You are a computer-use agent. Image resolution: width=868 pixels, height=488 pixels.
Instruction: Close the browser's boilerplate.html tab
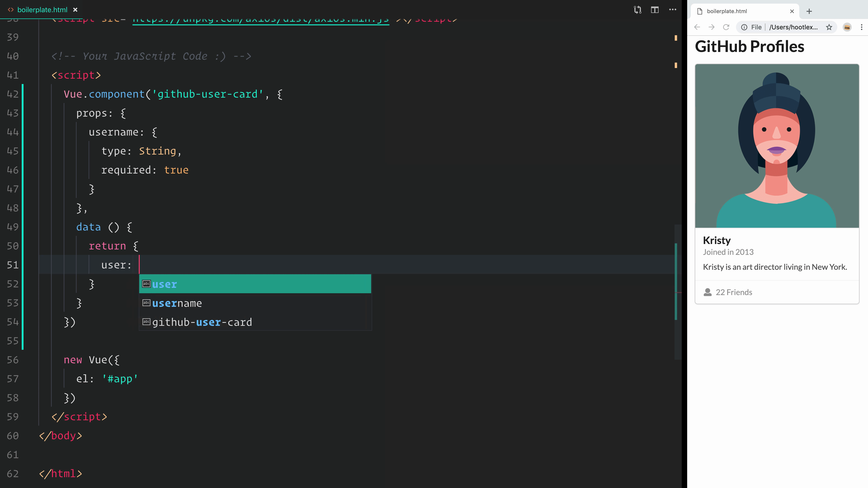point(792,11)
